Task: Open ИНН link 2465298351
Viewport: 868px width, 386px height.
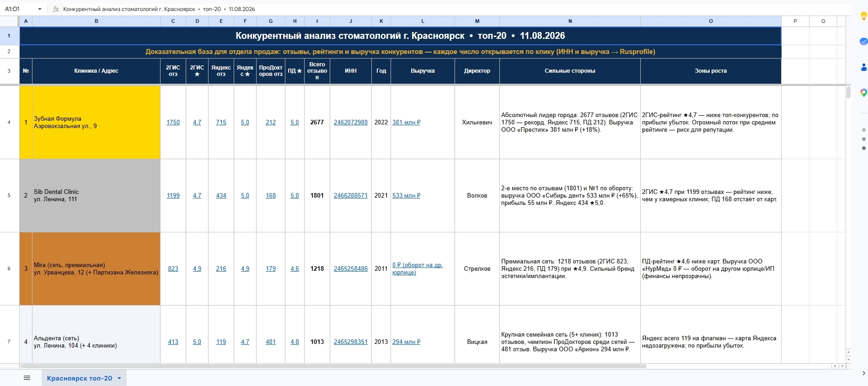Action: [351, 342]
